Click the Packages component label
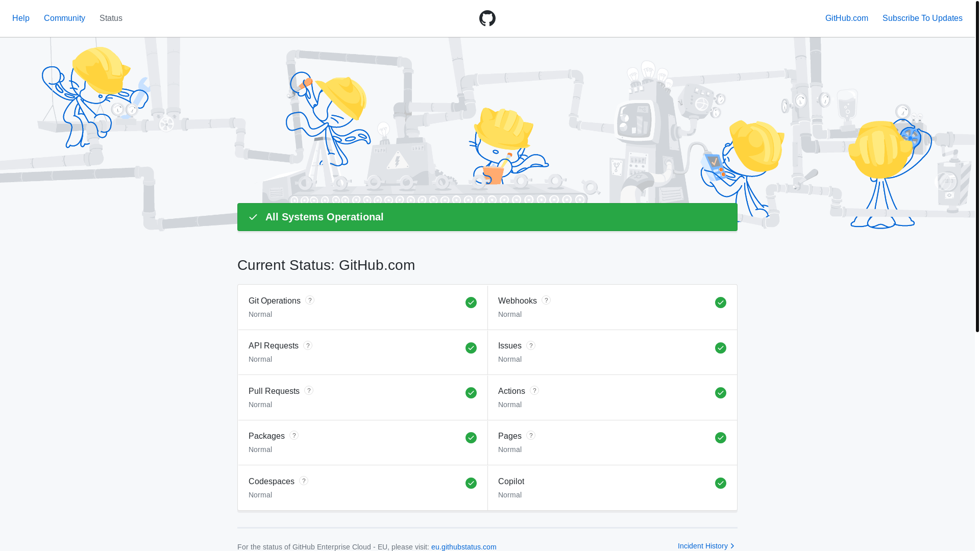The height and width of the screenshot is (551, 980). [x=266, y=436]
